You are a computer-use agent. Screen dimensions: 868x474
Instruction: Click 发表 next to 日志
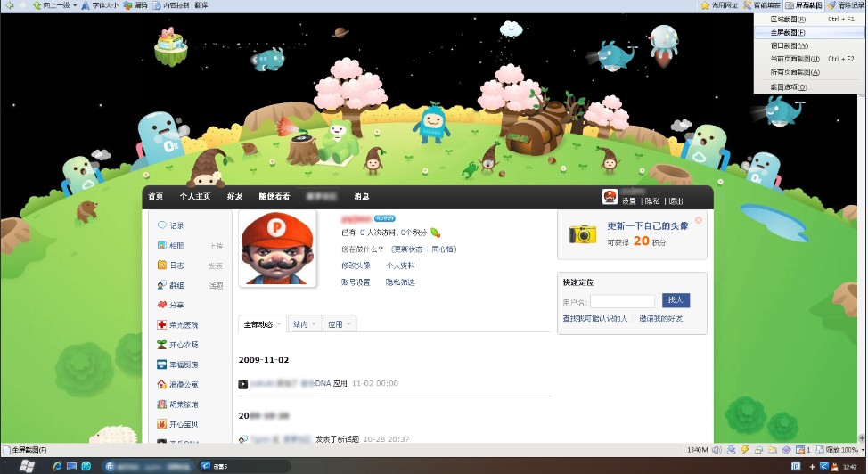coord(216,266)
